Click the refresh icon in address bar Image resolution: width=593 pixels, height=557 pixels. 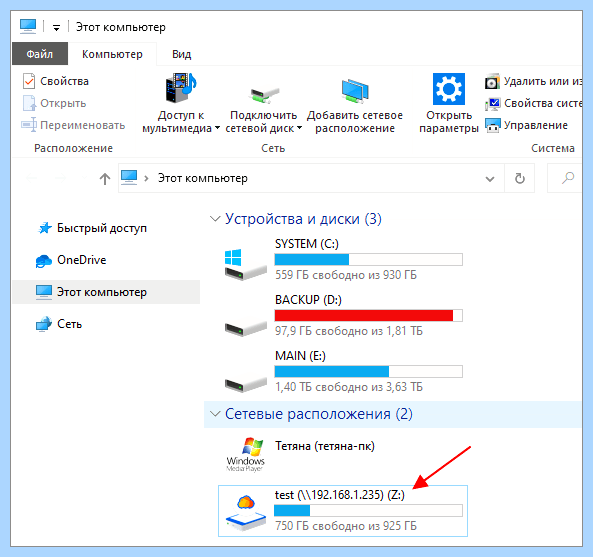(520, 178)
